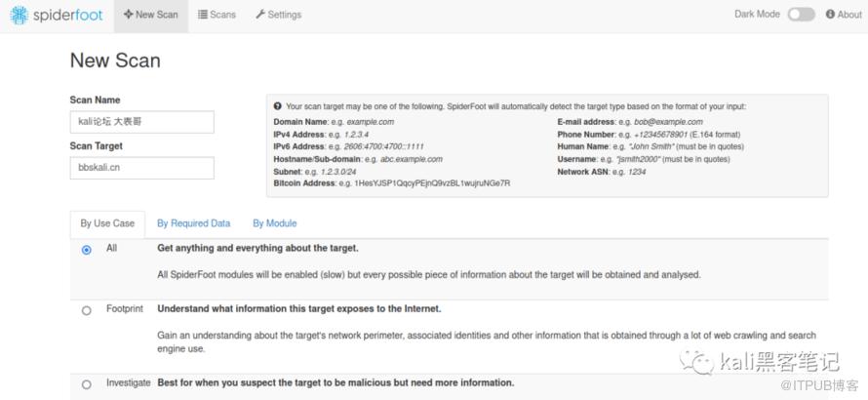The height and width of the screenshot is (400, 868).
Task: Toggle the Dark Mode switch
Action: [801, 15]
